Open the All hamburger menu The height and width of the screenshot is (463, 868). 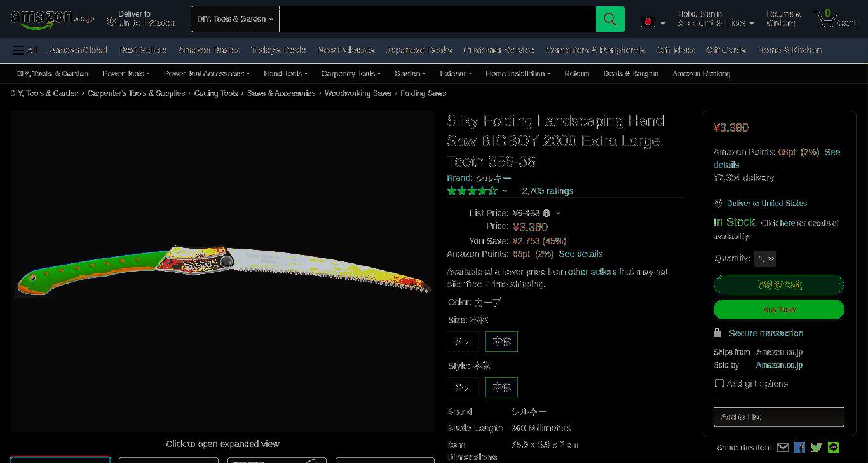point(25,50)
